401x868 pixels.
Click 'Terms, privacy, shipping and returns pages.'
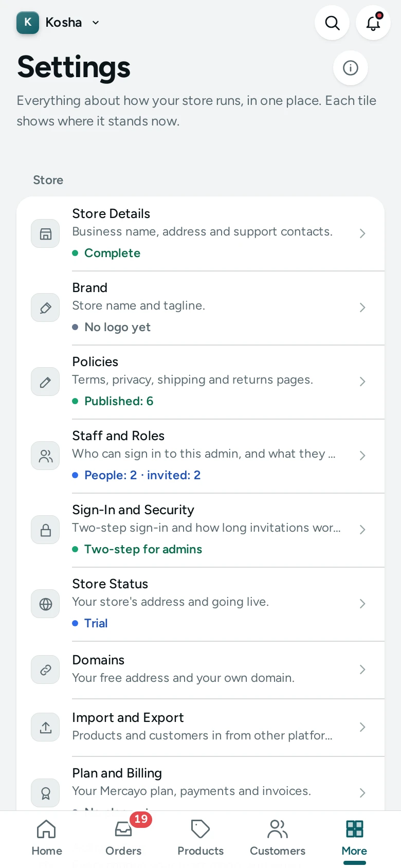click(192, 379)
